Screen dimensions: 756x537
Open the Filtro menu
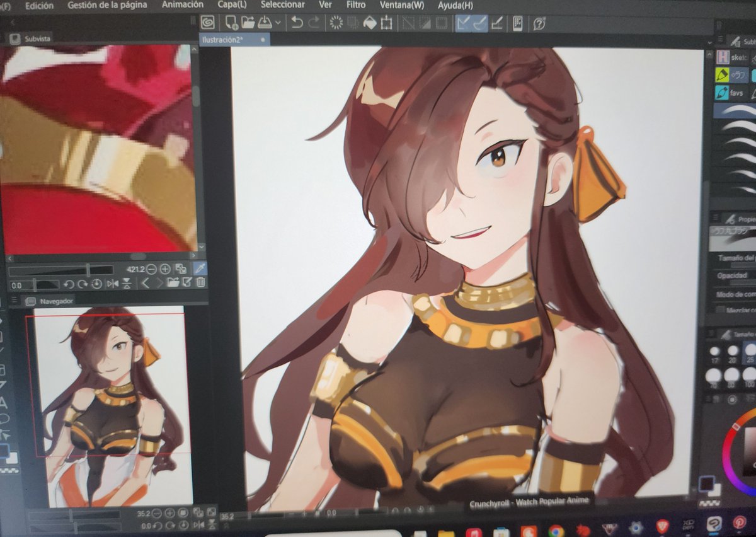pos(356,4)
